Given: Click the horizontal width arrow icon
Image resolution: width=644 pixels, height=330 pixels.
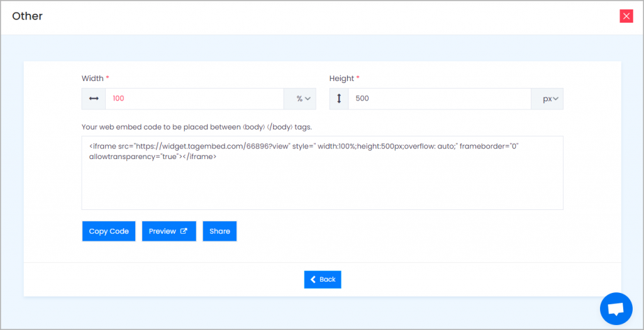Looking at the screenshot, I should pos(94,99).
